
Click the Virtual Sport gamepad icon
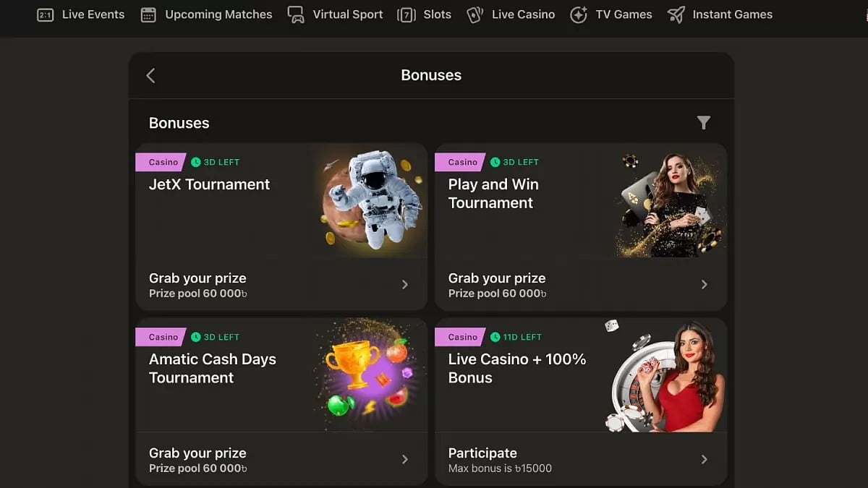coord(296,14)
